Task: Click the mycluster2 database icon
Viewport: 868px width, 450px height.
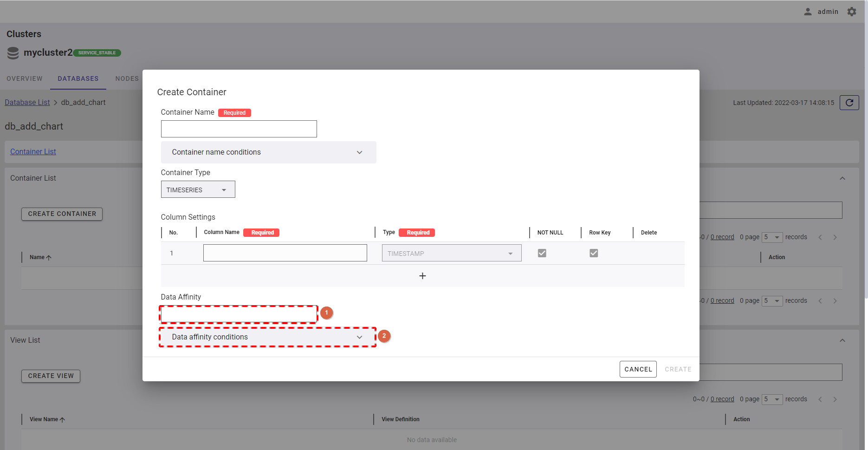Action: click(13, 53)
